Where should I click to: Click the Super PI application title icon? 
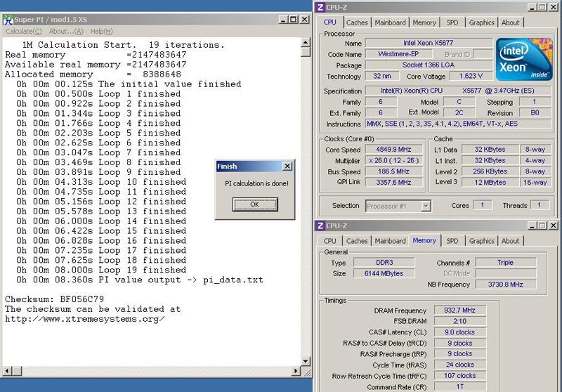[8, 20]
